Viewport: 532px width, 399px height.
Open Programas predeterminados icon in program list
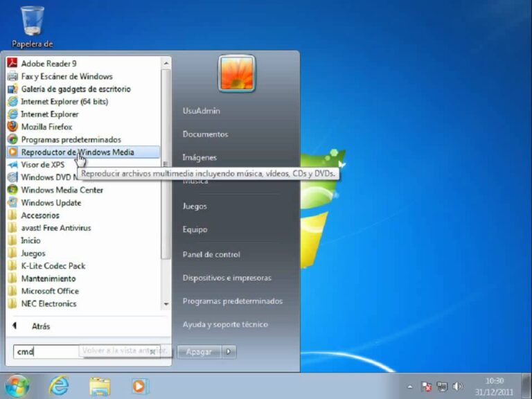[x=12, y=139]
